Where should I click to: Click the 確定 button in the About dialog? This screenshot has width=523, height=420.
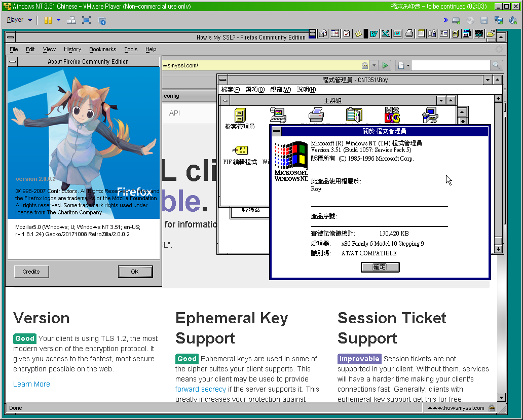pyautogui.click(x=380, y=267)
